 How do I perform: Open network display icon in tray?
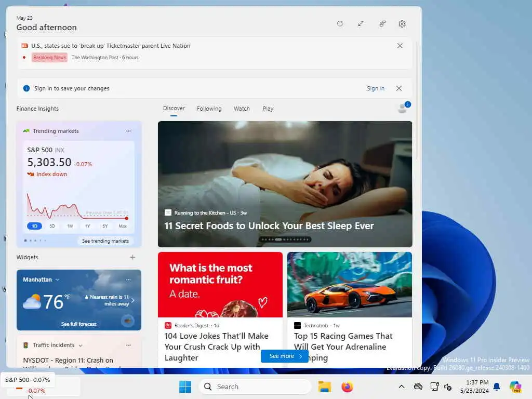pyautogui.click(x=434, y=387)
